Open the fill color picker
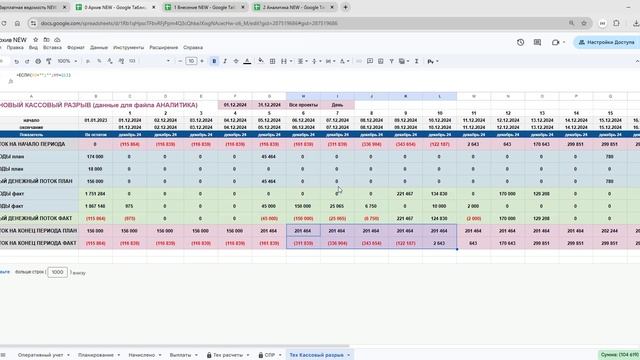The width and height of the screenshot is (640, 360). [261, 61]
